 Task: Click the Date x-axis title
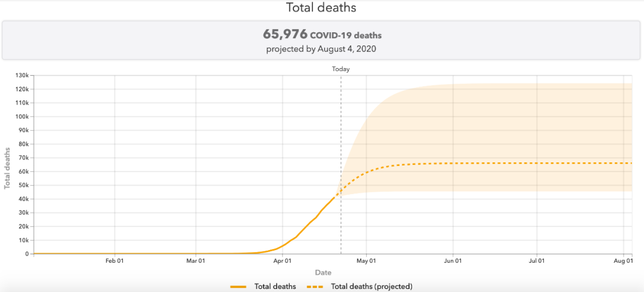coord(323,272)
